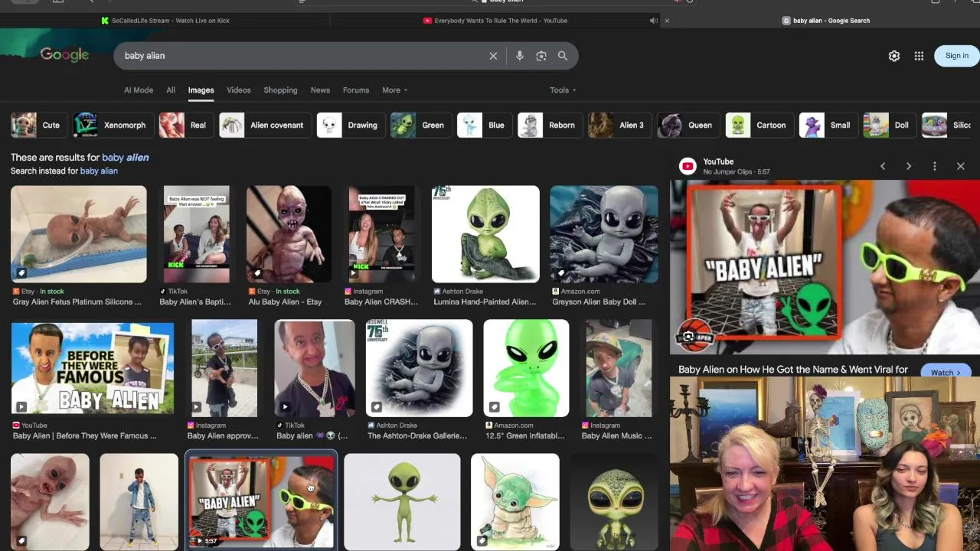Go to Google logo home
Image resolution: width=980 pixels, height=551 pixels.
point(64,54)
